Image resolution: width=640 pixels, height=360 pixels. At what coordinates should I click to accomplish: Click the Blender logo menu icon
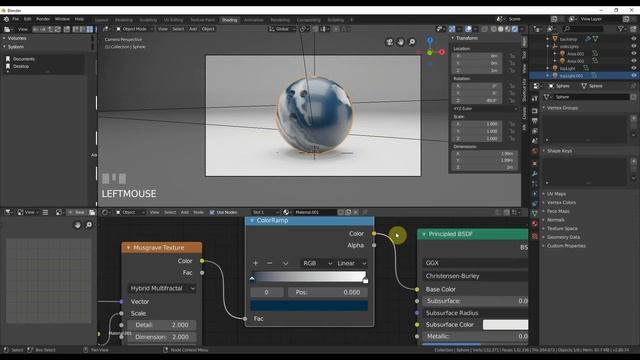[x=6, y=19]
